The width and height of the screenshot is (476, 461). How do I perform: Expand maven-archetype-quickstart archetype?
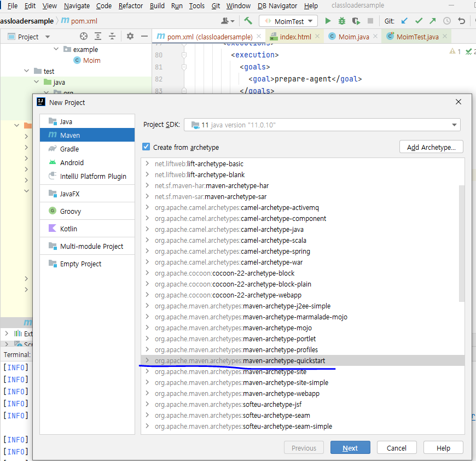pos(147,360)
